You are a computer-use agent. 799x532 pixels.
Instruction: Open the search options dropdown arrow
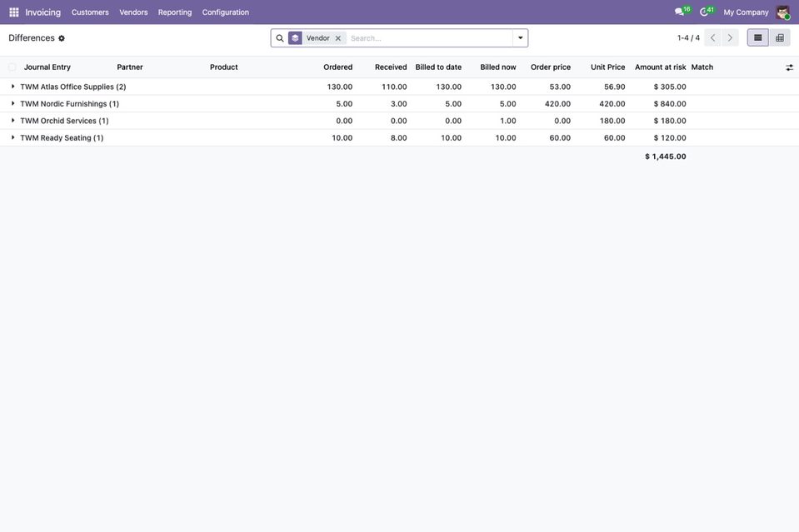pyautogui.click(x=520, y=38)
